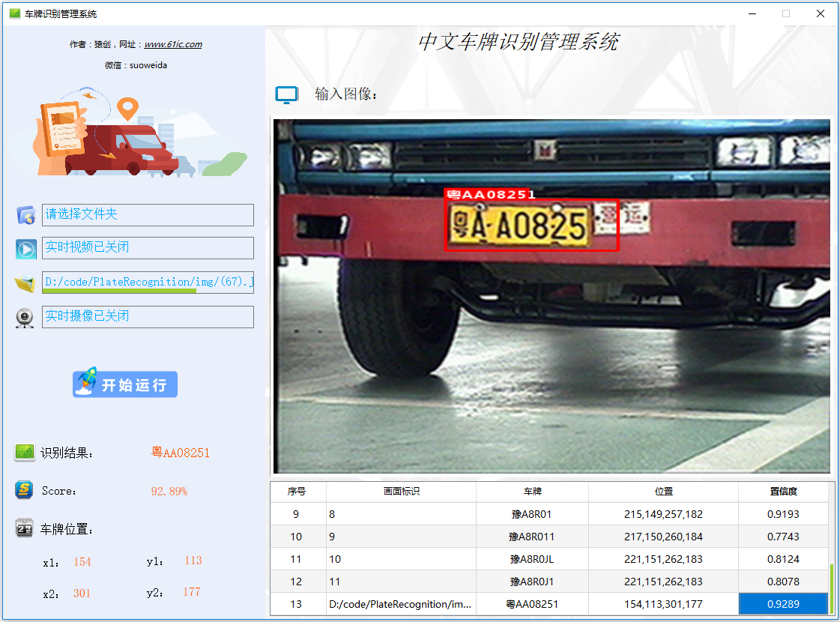Viewport: 840px width, 622px height.
Task: Click the orange result text 粤AA08251
Action: (x=181, y=453)
